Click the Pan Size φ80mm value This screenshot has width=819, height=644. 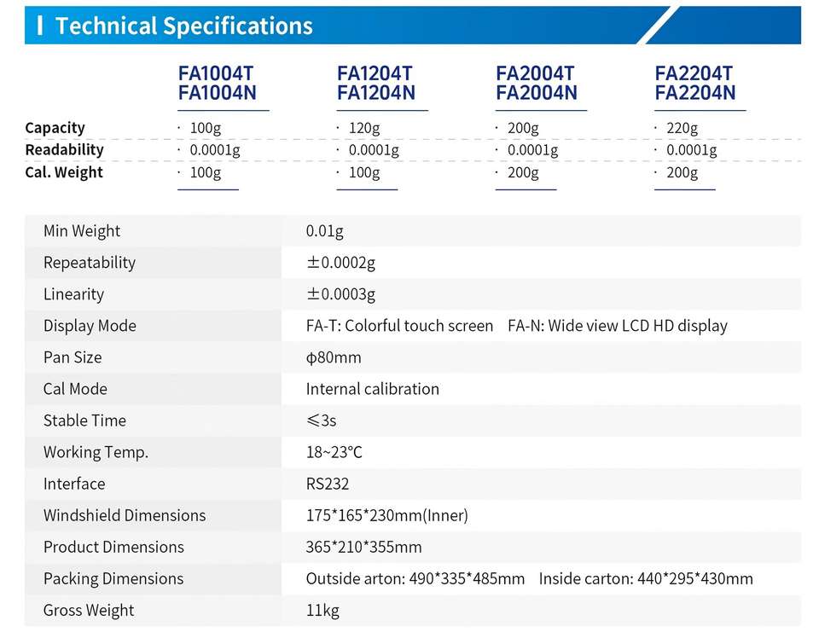coord(334,357)
